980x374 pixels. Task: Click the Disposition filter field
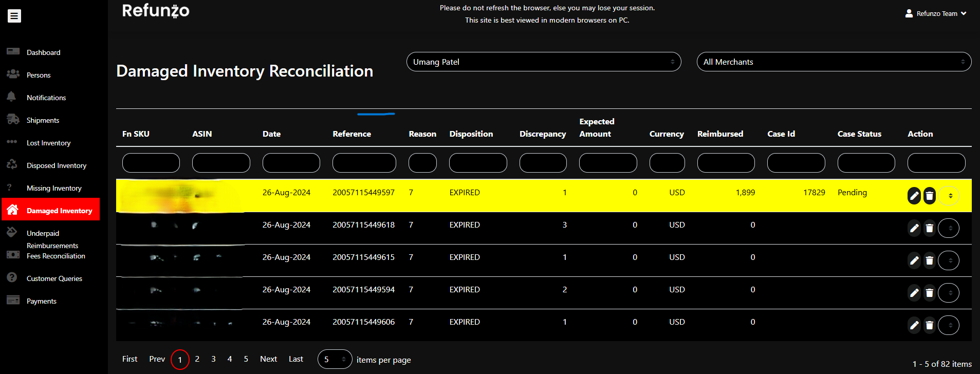point(478,163)
